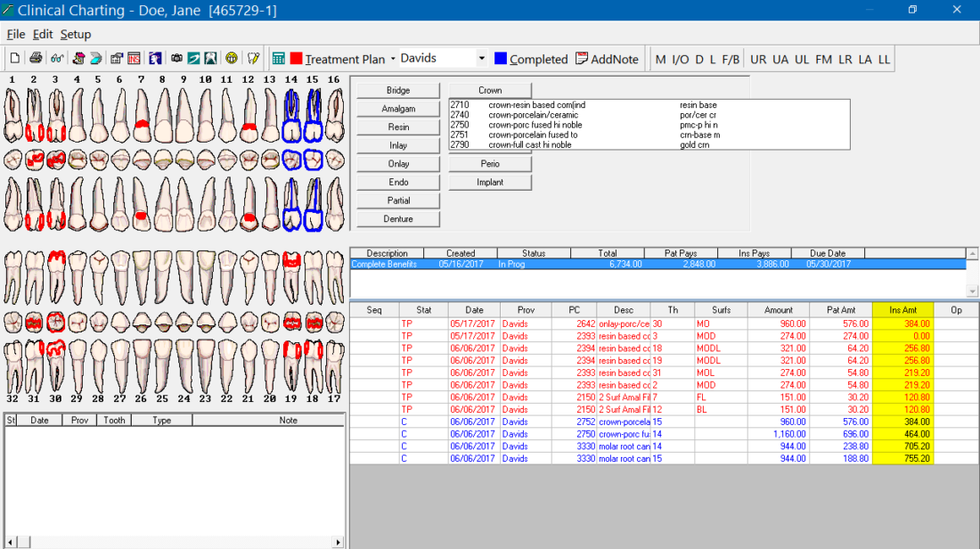Select tooth 15 in upper chart
Image resolution: width=980 pixels, height=549 pixels.
(313, 116)
